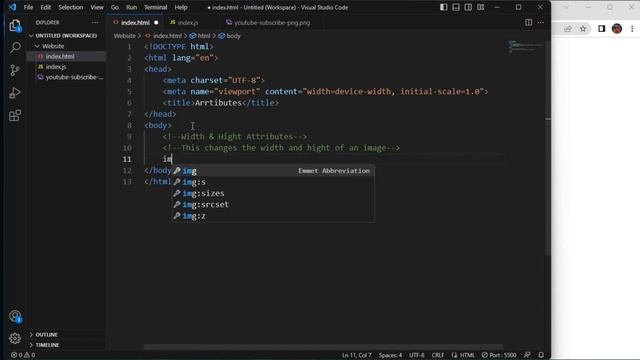Click CRLF end of line setting

[x=438, y=355]
